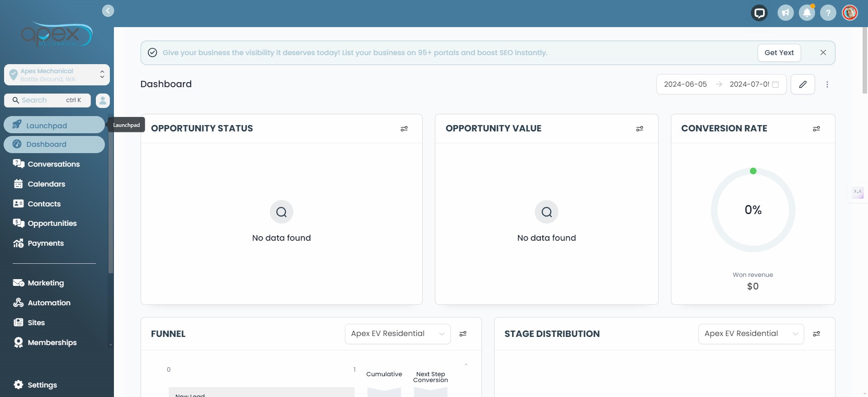868x397 pixels.
Task: Click the Next Step Conversion label
Action: [430, 377]
